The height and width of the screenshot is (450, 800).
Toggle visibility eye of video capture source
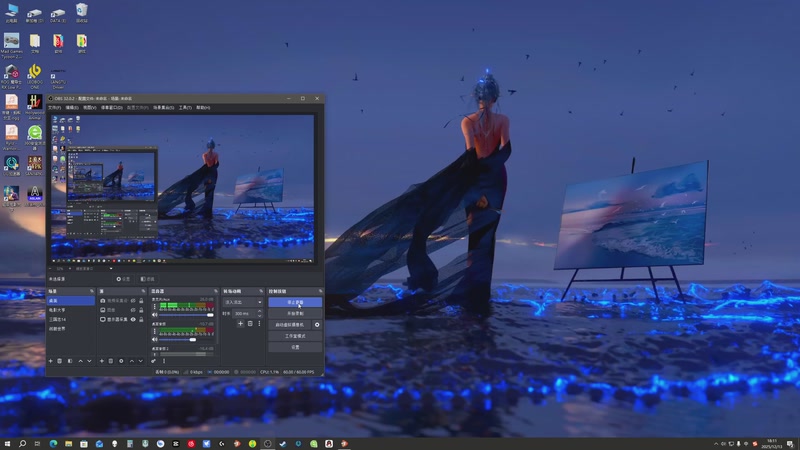pos(133,301)
